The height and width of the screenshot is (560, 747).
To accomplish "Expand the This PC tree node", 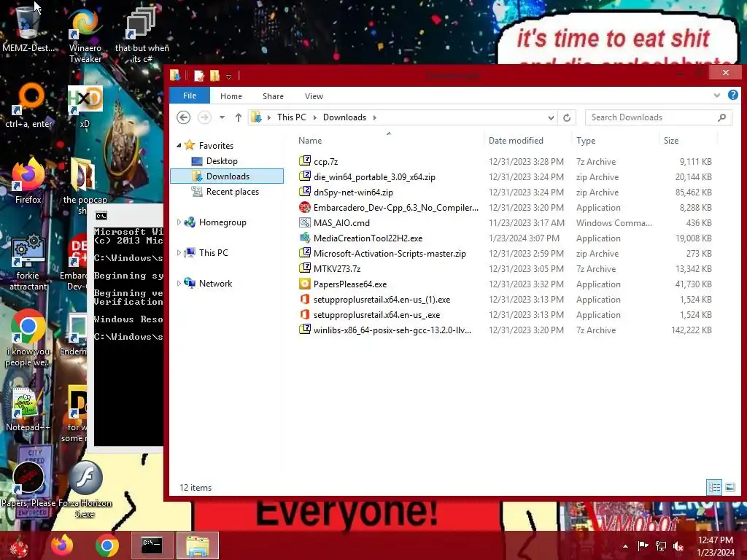I will tap(179, 252).
